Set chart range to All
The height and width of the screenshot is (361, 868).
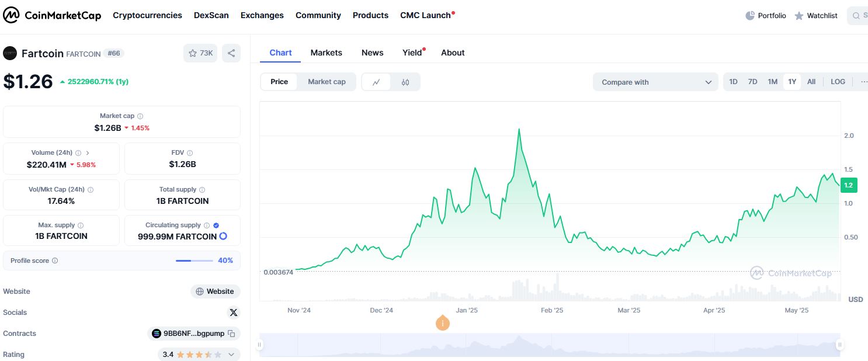coord(811,82)
